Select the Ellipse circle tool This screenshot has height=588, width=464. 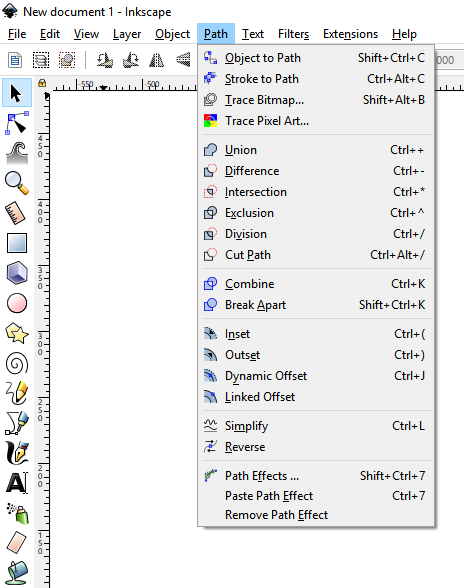[17, 303]
